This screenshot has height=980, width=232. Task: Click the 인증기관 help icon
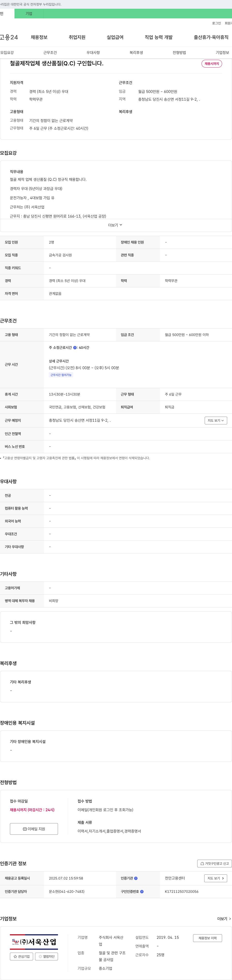tap(136, 878)
